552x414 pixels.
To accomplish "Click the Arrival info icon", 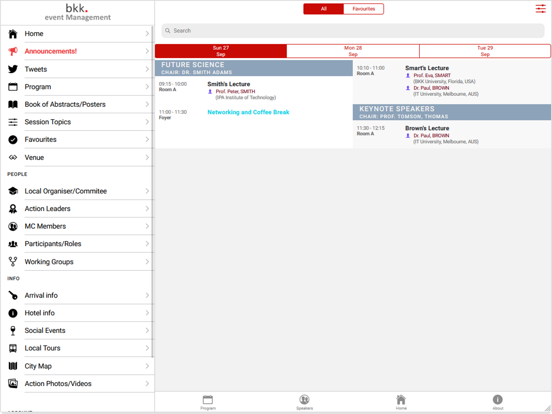I will click(x=13, y=295).
